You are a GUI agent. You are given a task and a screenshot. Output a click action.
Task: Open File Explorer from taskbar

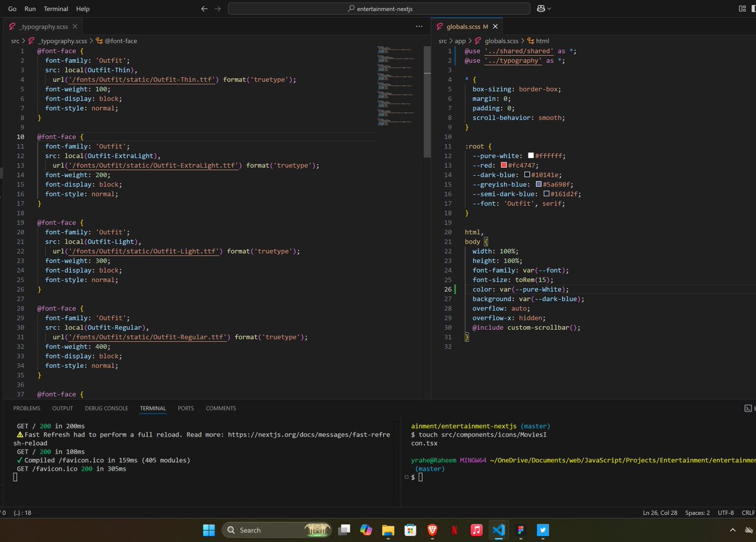(388, 530)
